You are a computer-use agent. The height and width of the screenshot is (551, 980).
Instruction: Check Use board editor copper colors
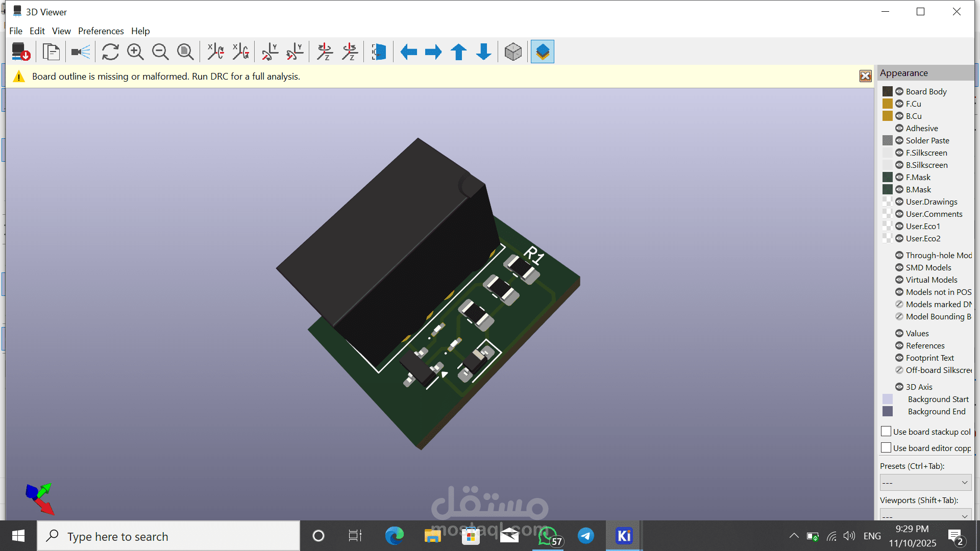point(886,448)
